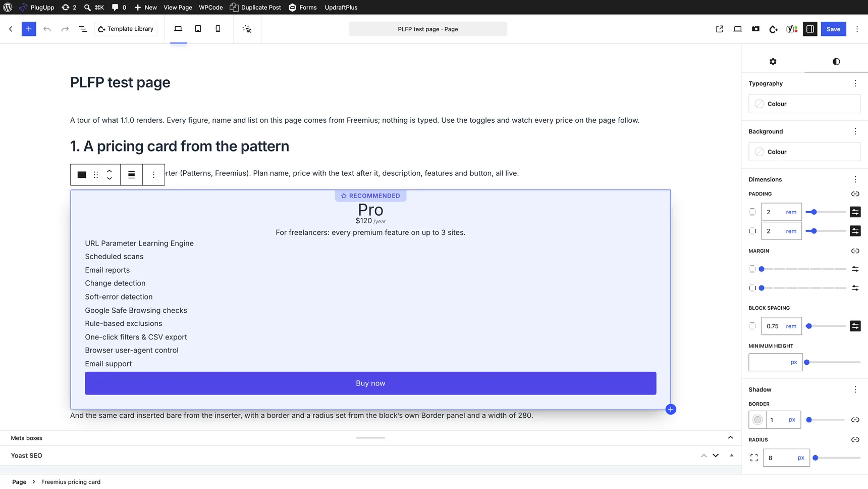Open WPCode in admin bar
868x489 pixels.
(x=210, y=7)
